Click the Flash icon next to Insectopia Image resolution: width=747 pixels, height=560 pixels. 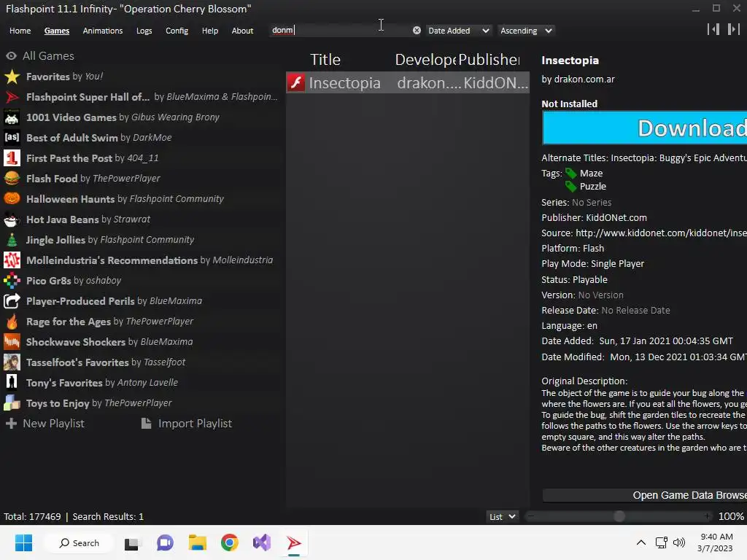coord(296,83)
